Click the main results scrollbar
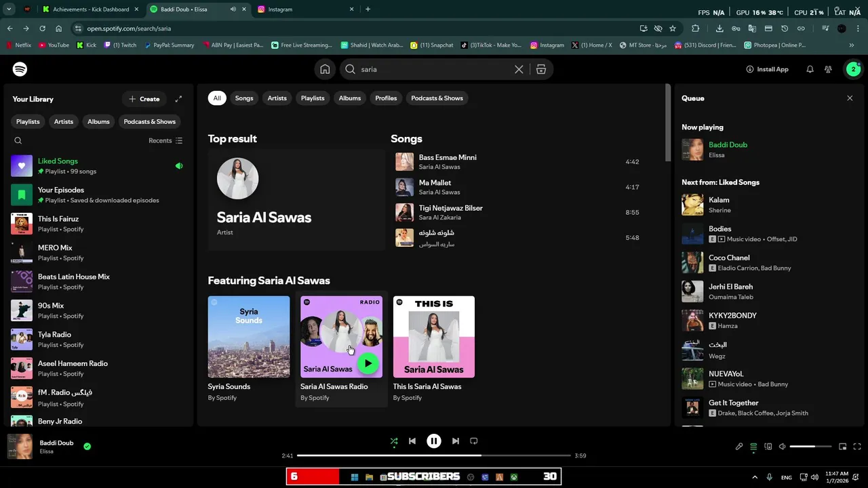The image size is (868, 488). pos(668,122)
